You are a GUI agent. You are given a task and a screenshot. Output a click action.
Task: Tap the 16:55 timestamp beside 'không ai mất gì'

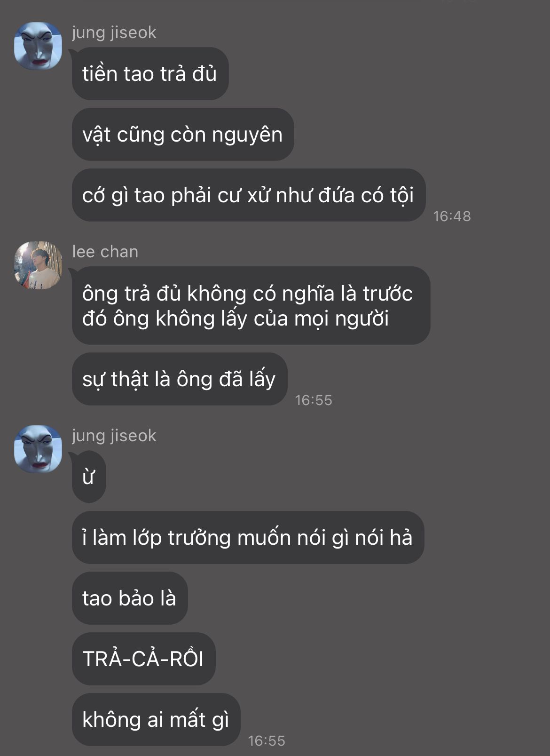pyautogui.click(x=267, y=740)
